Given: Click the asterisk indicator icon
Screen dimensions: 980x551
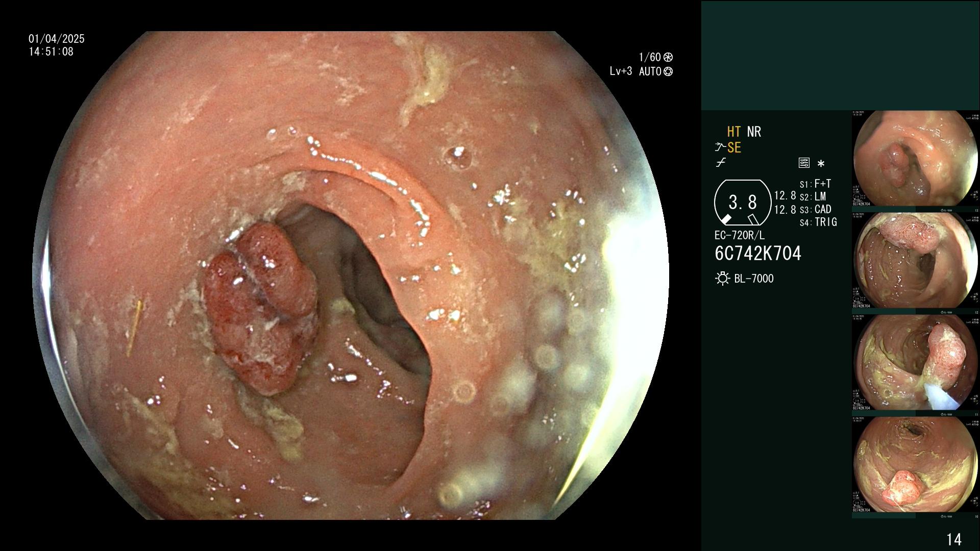Looking at the screenshot, I should (821, 164).
